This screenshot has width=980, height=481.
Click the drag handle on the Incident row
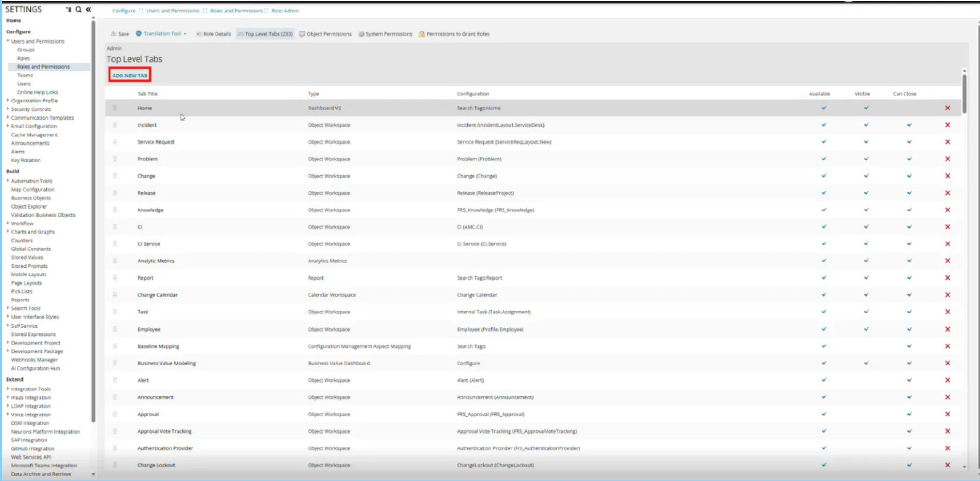[x=115, y=125]
